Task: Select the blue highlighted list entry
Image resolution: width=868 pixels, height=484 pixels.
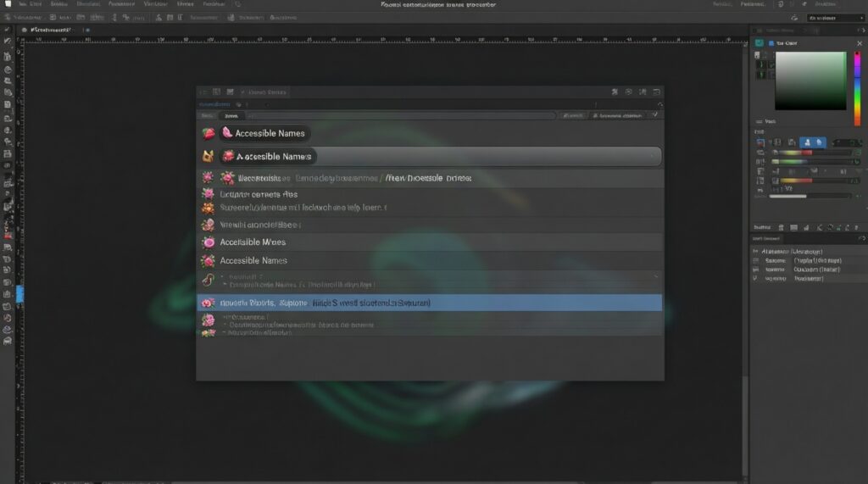Action: [x=430, y=303]
